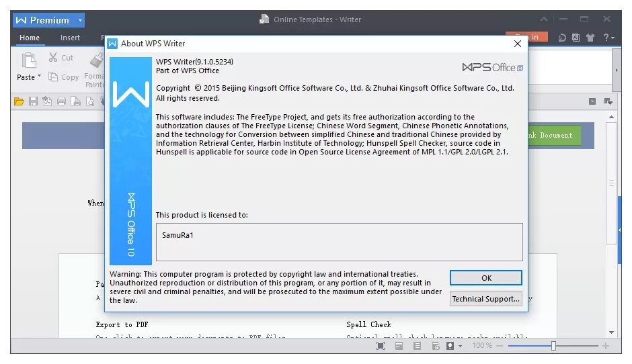Click the vertical scrollbar down arrow

611,332
